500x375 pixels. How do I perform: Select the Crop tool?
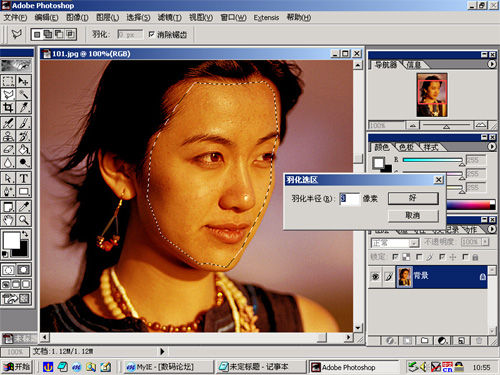[9, 107]
